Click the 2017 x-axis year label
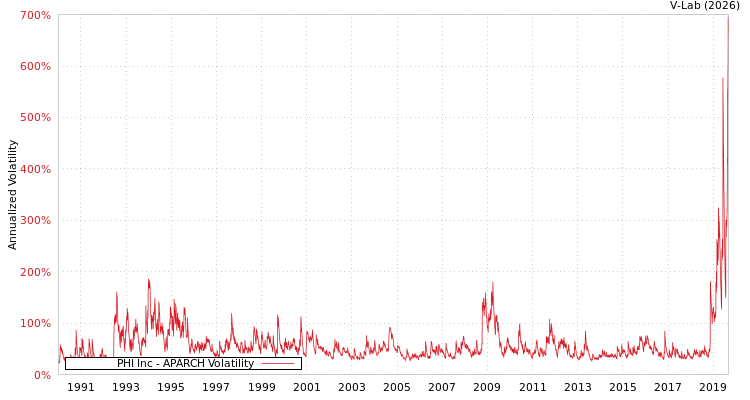The image size is (750, 400). (668, 387)
